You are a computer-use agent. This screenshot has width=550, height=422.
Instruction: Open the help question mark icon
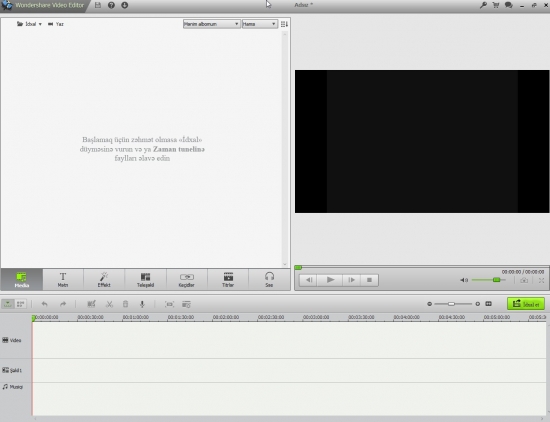coord(111,5)
